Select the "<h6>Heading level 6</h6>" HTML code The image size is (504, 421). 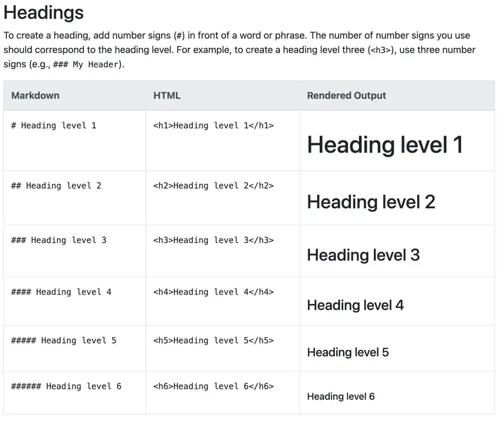click(x=214, y=386)
